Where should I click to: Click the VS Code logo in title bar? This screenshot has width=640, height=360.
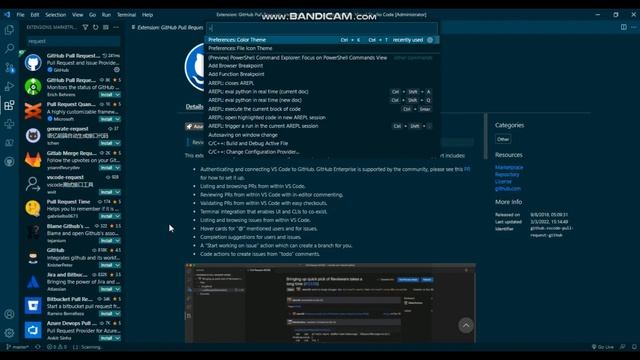[7, 15]
